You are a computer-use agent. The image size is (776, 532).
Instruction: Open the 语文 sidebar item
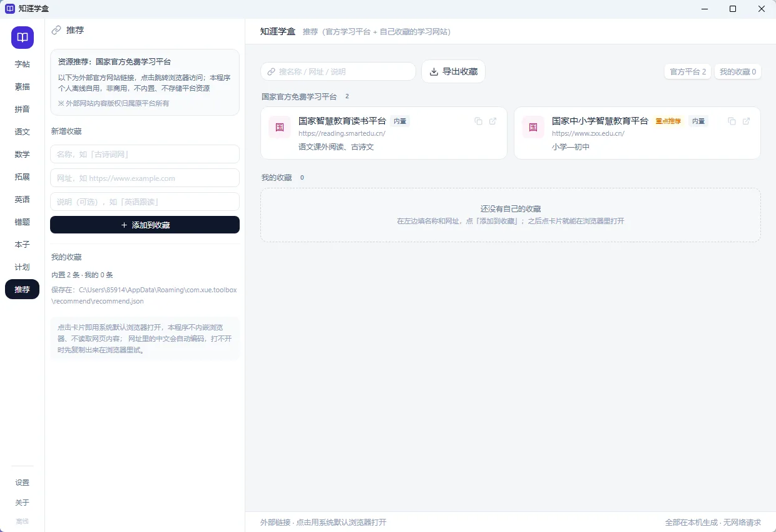23,131
